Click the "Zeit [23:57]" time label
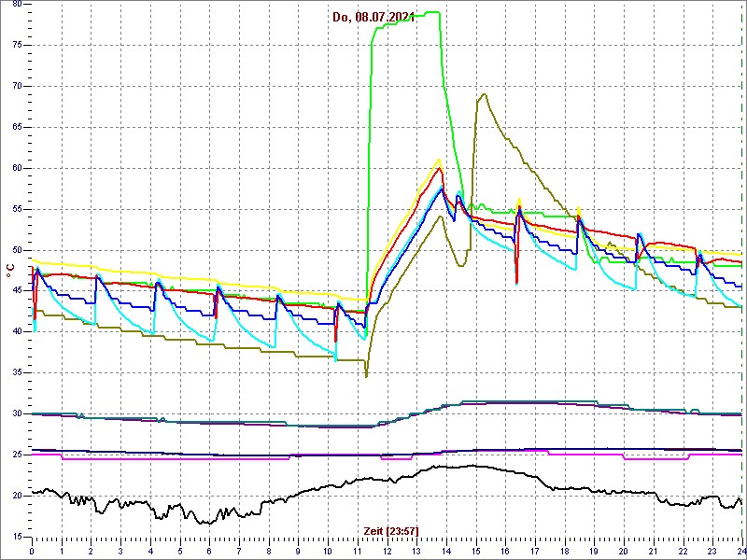747x560 pixels. tap(391, 530)
